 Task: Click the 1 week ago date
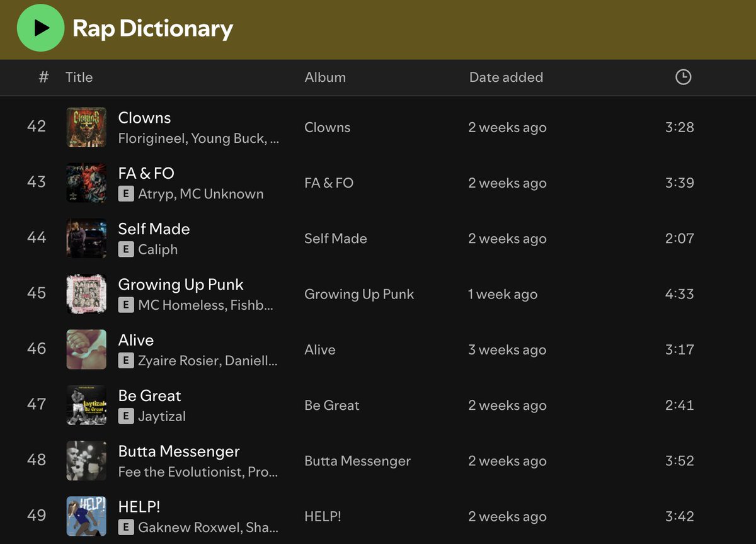[503, 294]
